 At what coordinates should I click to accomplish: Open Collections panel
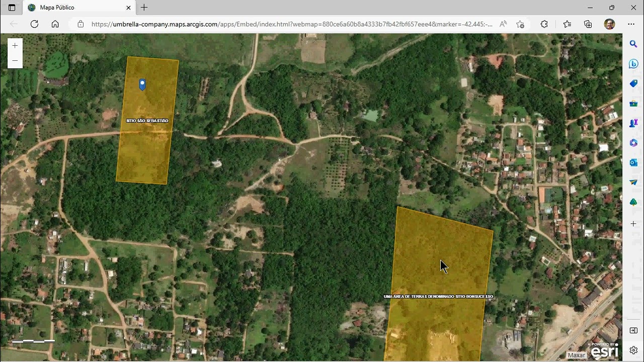pyautogui.click(x=588, y=24)
